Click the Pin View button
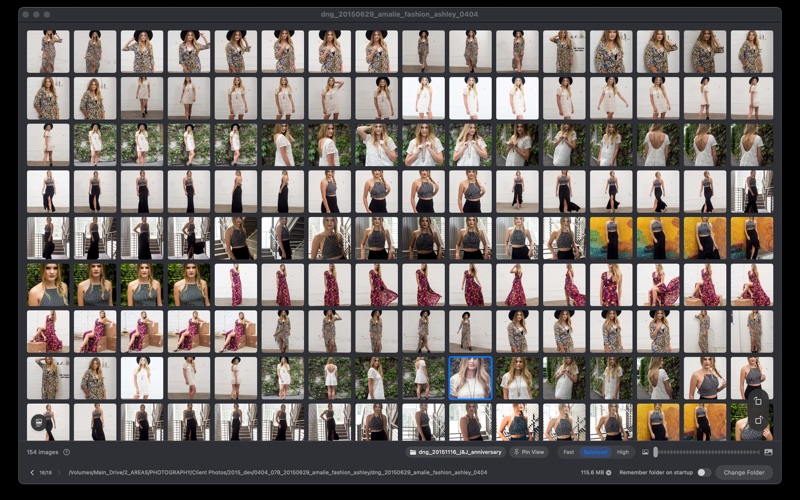800x500 pixels. (529, 452)
